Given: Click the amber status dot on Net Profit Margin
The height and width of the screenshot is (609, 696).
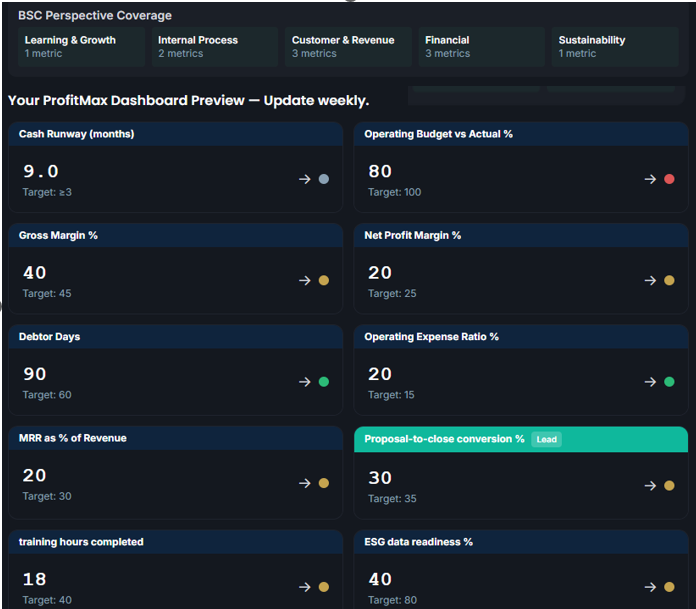Looking at the screenshot, I should [x=669, y=280].
